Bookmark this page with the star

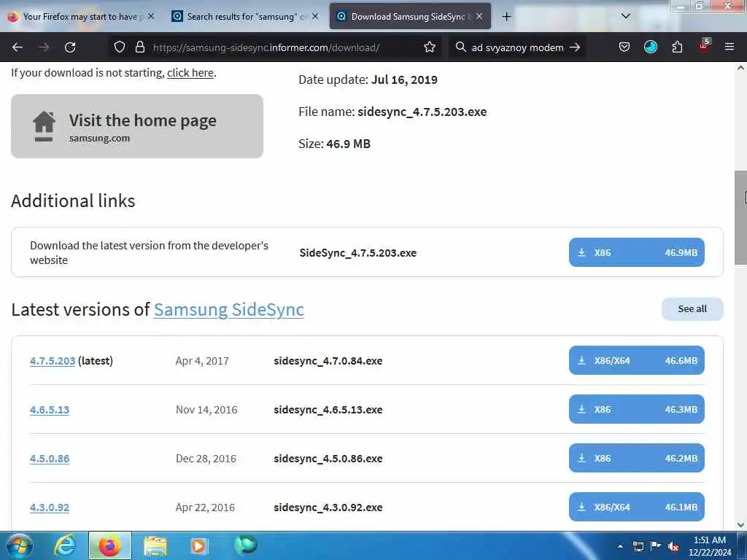pos(430,47)
